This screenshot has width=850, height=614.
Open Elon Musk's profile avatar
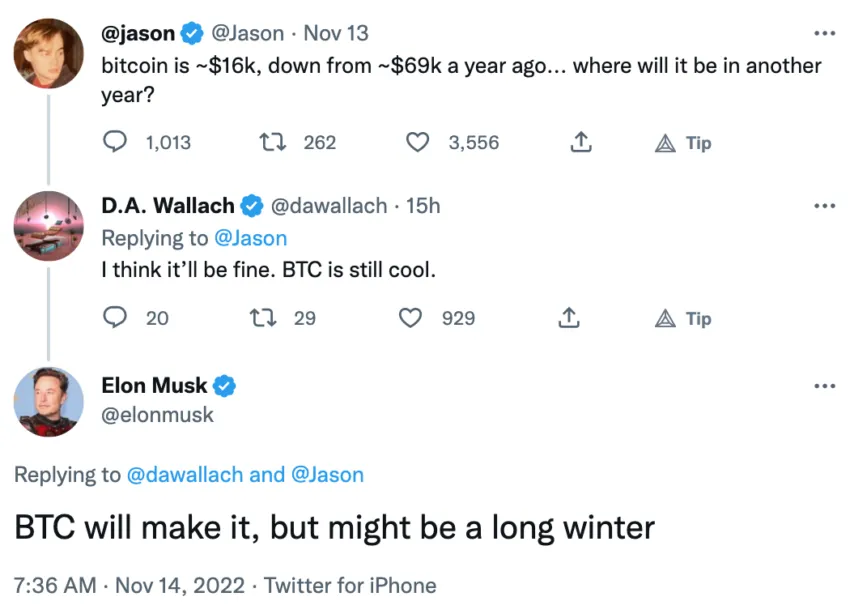[49, 402]
